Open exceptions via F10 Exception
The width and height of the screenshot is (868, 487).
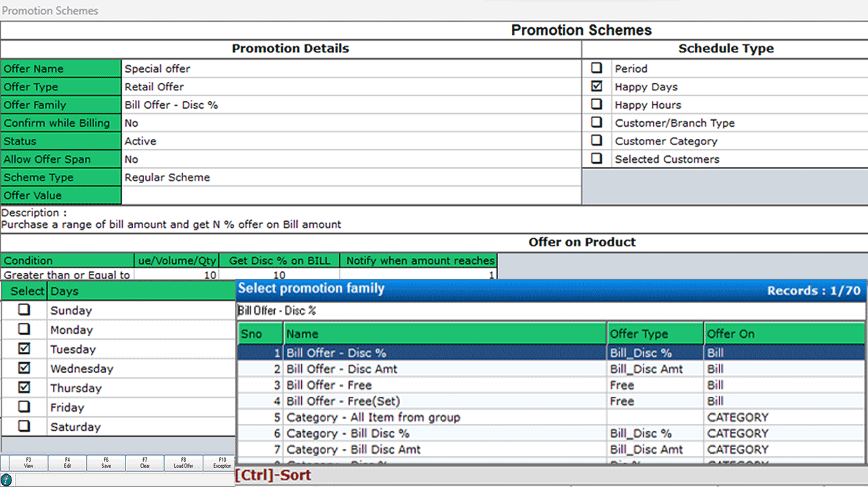222,463
